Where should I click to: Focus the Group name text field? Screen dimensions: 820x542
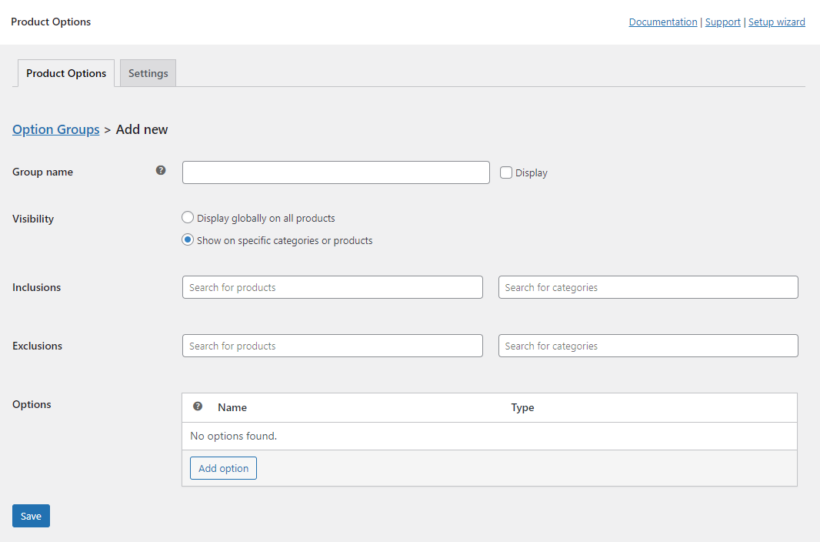click(335, 172)
